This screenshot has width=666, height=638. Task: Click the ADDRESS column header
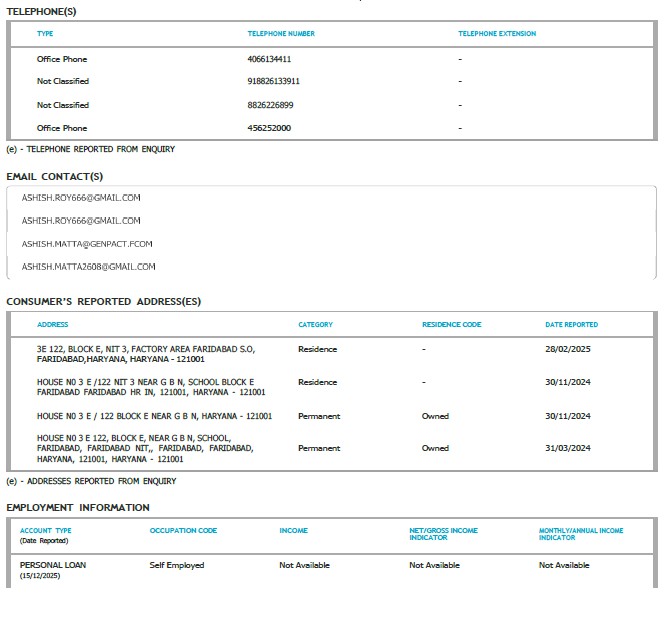pos(53,325)
